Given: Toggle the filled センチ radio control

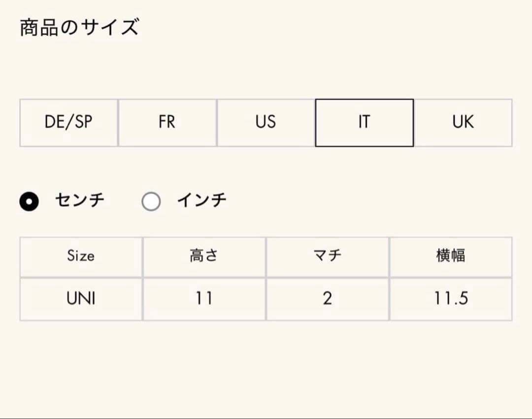Looking at the screenshot, I should 29,201.
